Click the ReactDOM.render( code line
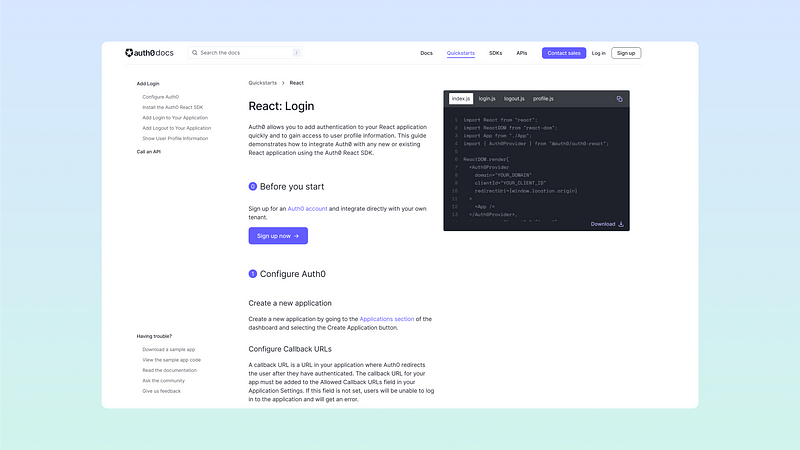800x450 pixels. 486,159
